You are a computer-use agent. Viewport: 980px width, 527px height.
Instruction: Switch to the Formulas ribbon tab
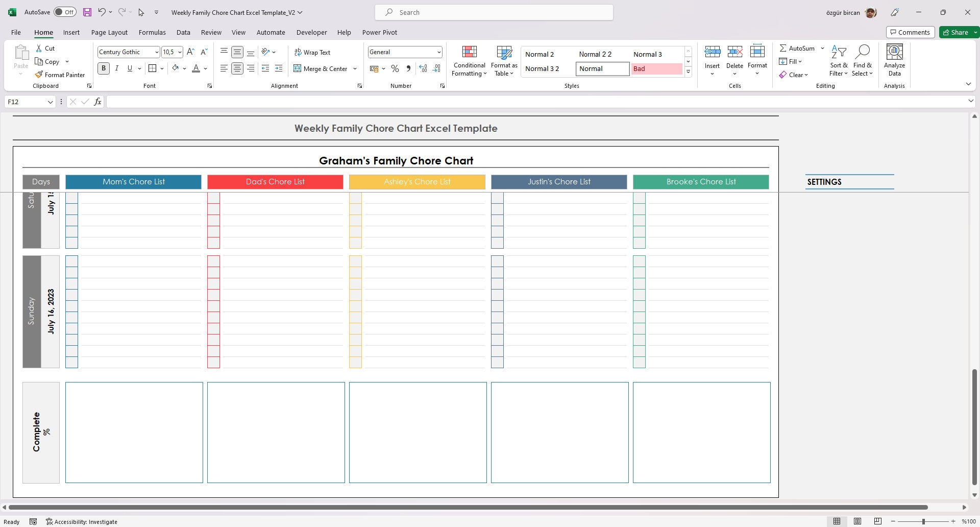tap(152, 32)
